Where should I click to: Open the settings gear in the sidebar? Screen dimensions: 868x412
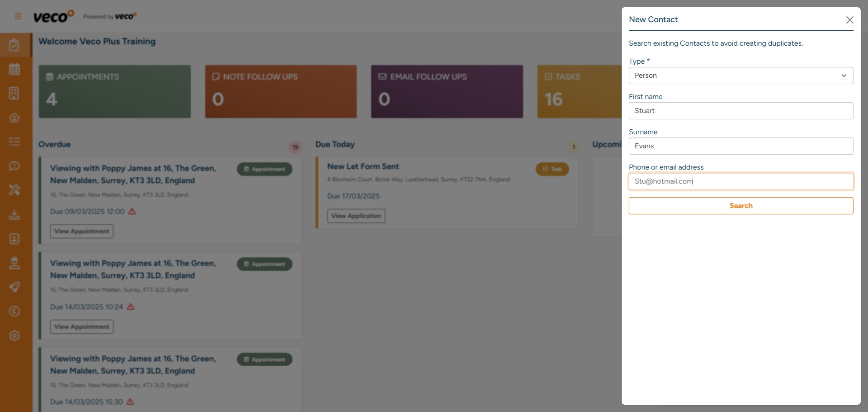[15, 336]
